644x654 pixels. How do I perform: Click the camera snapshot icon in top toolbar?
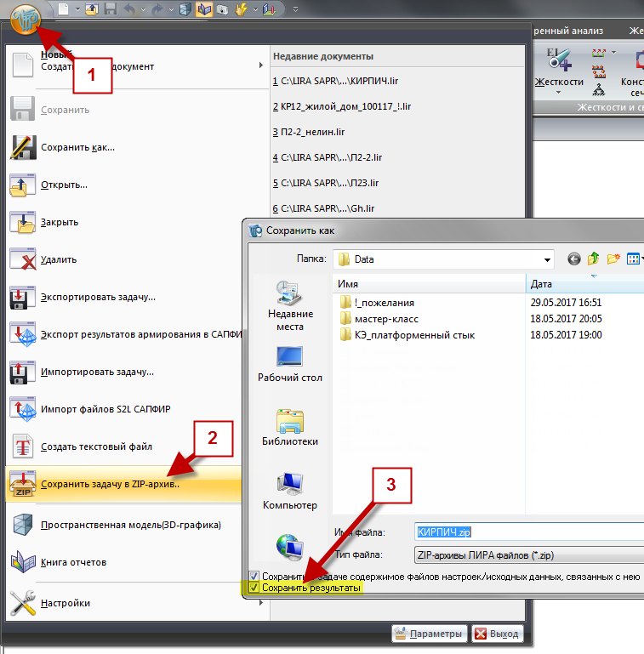[x=222, y=9]
